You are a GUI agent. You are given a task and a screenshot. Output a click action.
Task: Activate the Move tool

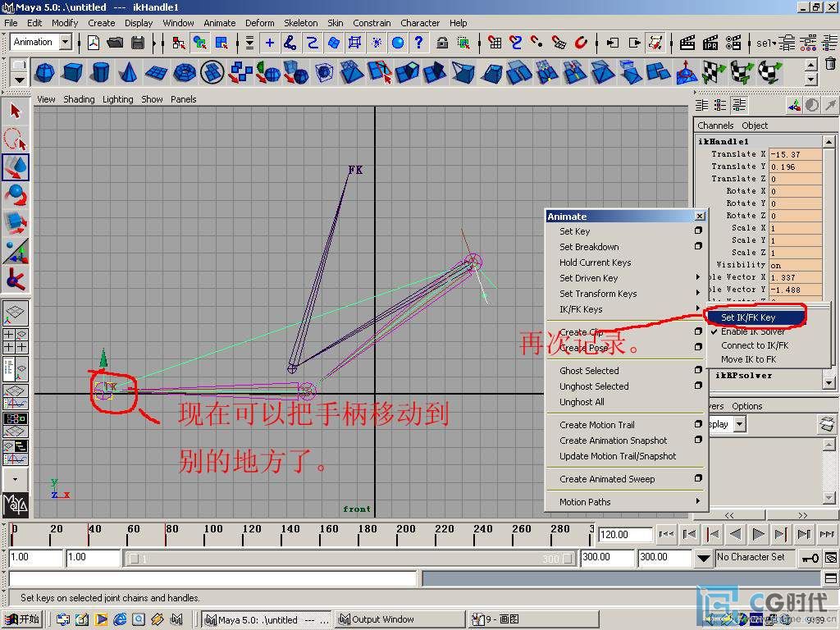tap(15, 167)
